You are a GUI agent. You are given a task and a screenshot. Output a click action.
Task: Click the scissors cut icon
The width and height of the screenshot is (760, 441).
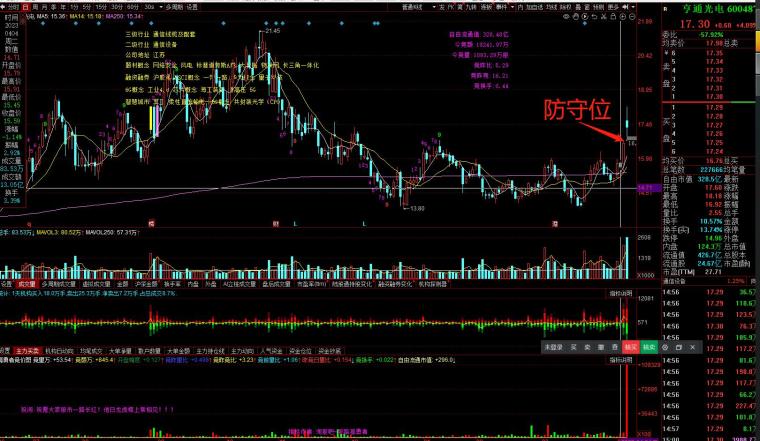604,16
